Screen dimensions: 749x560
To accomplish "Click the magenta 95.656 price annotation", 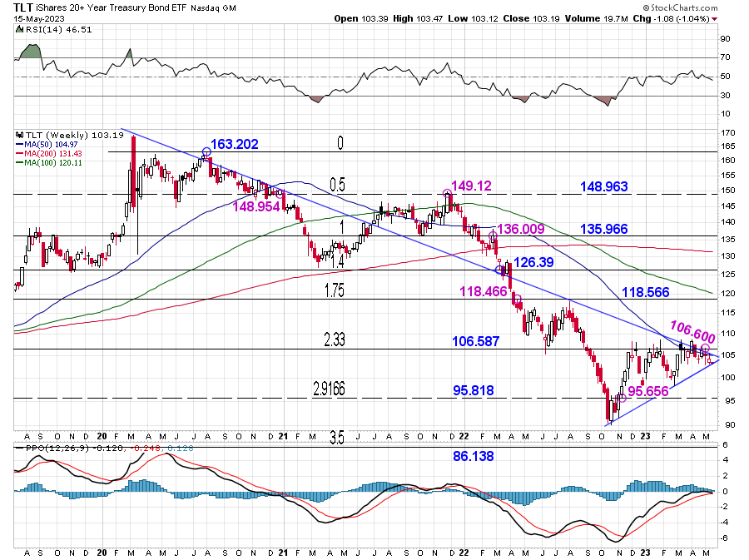I will (648, 391).
